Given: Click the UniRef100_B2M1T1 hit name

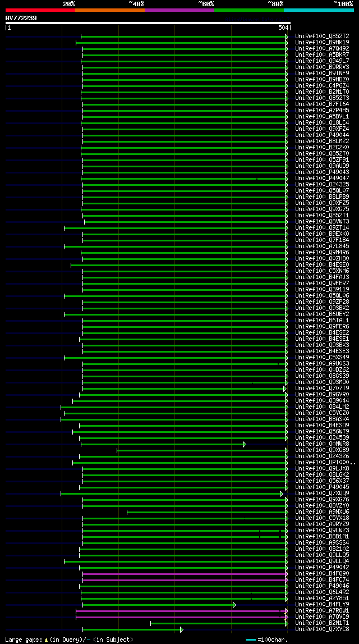Looking at the screenshot, I should pyautogui.click(x=322, y=623).
